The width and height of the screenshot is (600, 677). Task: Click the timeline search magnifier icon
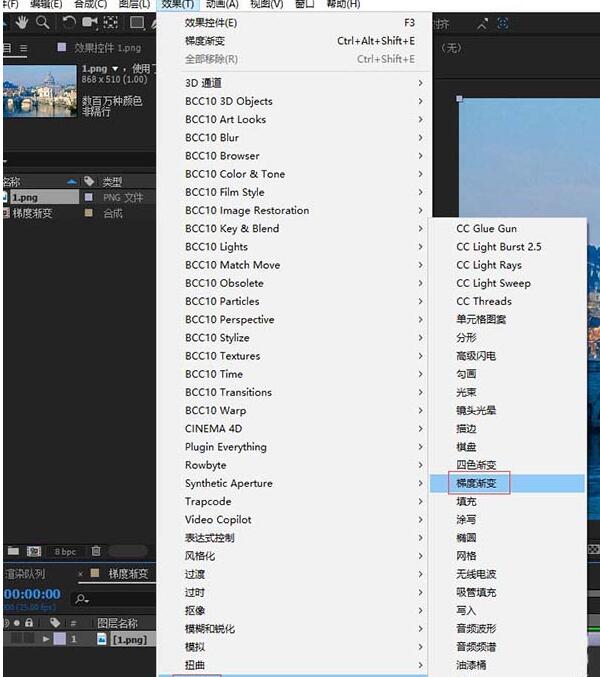(x=82, y=599)
